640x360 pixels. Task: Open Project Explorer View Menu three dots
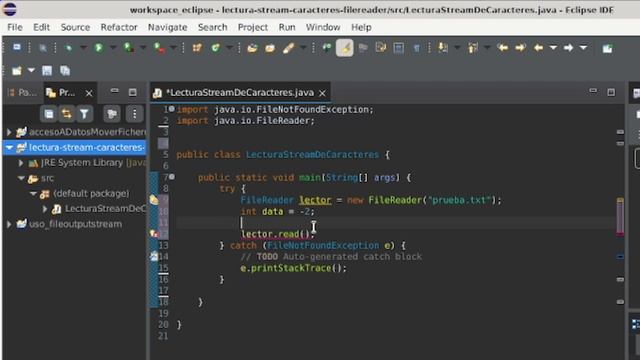click(134, 114)
